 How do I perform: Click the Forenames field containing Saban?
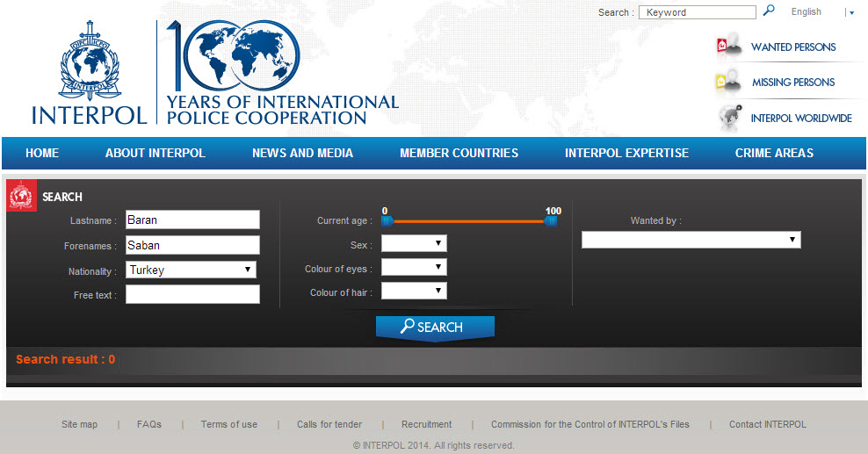(x=192, y=245)
